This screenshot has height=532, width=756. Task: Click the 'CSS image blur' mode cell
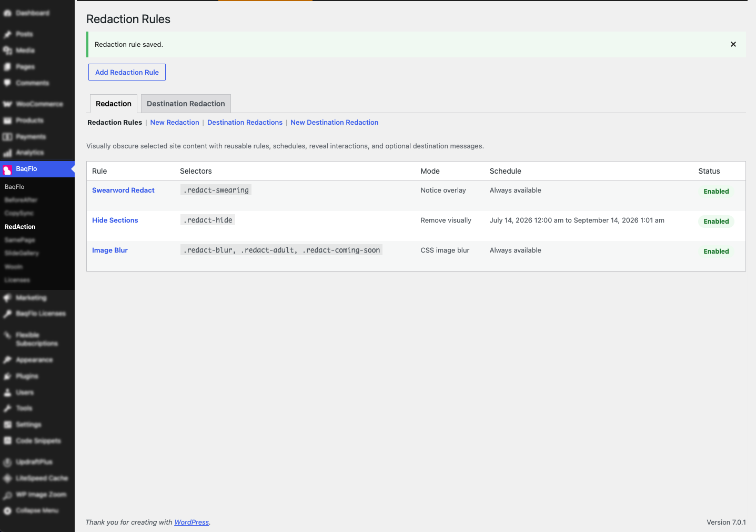pos(445,250)
